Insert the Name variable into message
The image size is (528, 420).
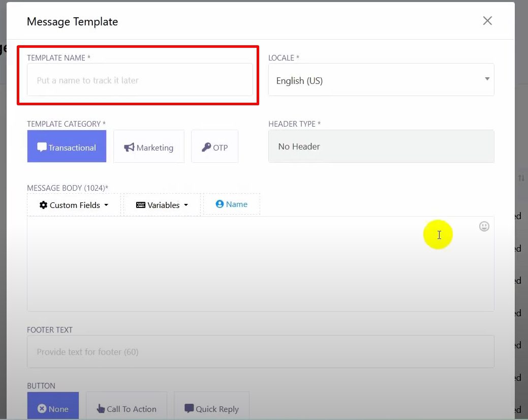[x=232, y=204]
